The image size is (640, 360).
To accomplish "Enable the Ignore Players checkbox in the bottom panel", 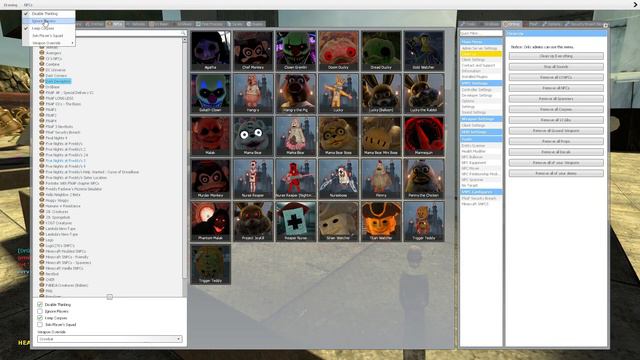I will click(40, 311).
